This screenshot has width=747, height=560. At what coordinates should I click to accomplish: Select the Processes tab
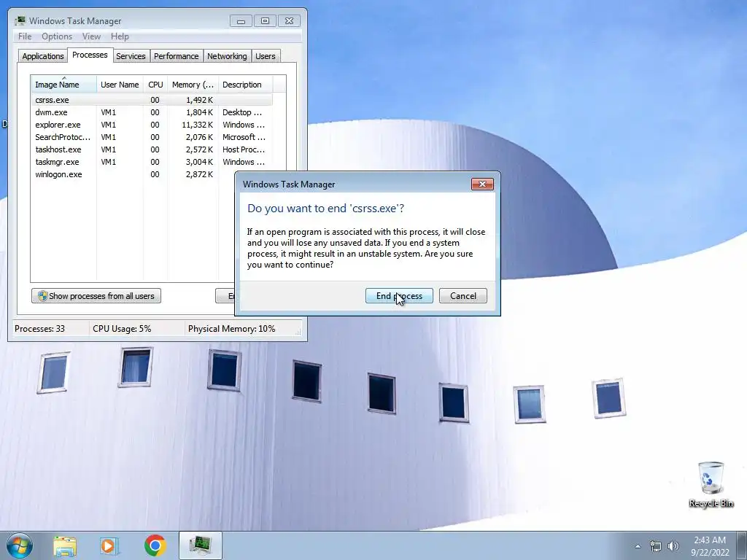90,55
